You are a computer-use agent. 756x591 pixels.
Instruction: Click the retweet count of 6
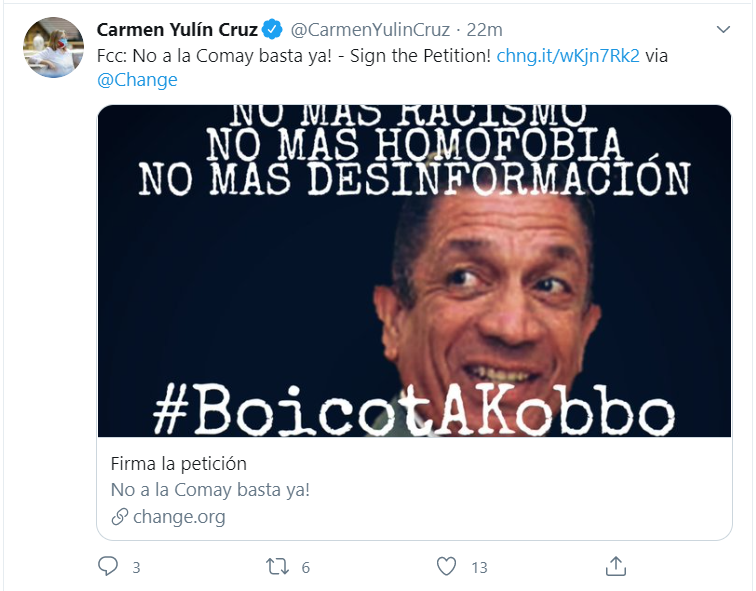(x=305, y=567)
